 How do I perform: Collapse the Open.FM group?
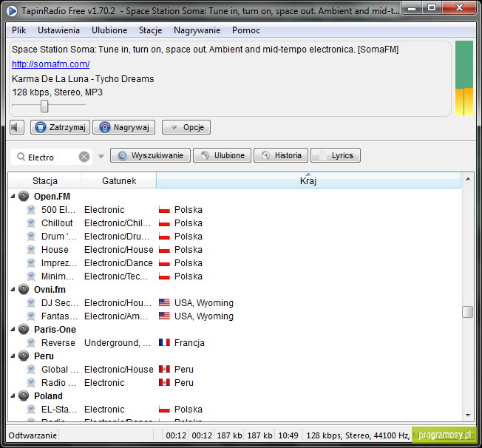[13, 196]
